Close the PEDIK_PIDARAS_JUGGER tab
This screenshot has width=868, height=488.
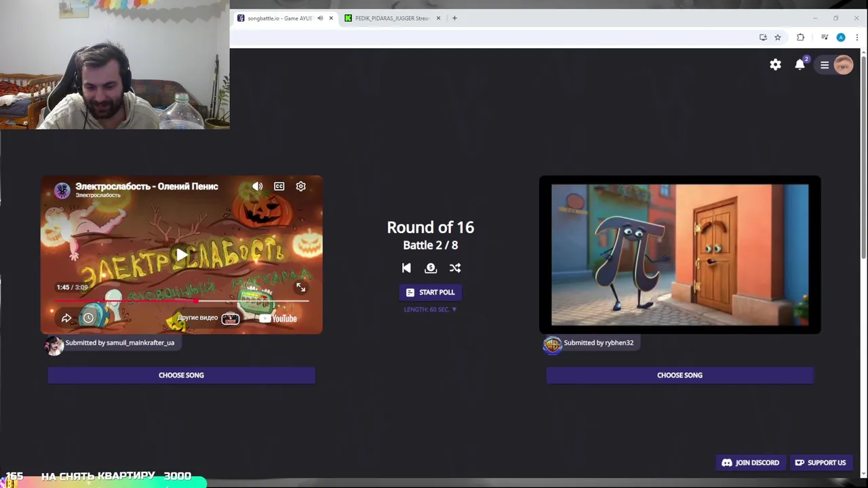438,18
